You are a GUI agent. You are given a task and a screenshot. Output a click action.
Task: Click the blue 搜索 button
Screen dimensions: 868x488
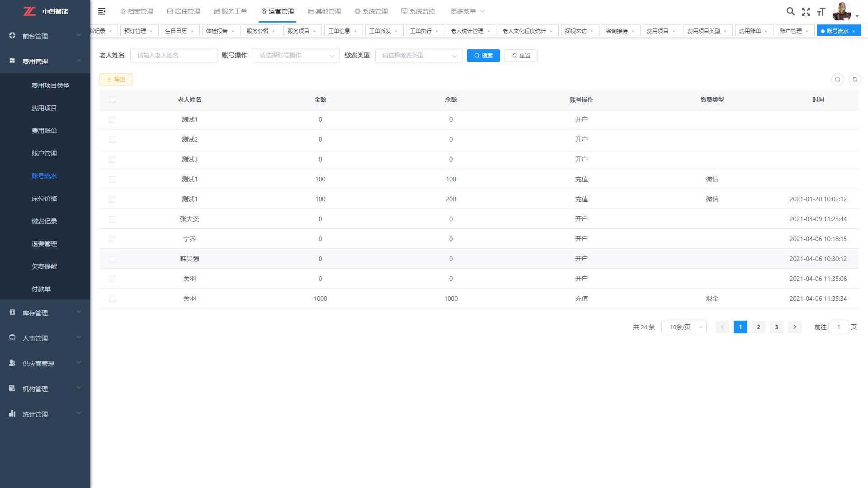(x=483, y=56)
